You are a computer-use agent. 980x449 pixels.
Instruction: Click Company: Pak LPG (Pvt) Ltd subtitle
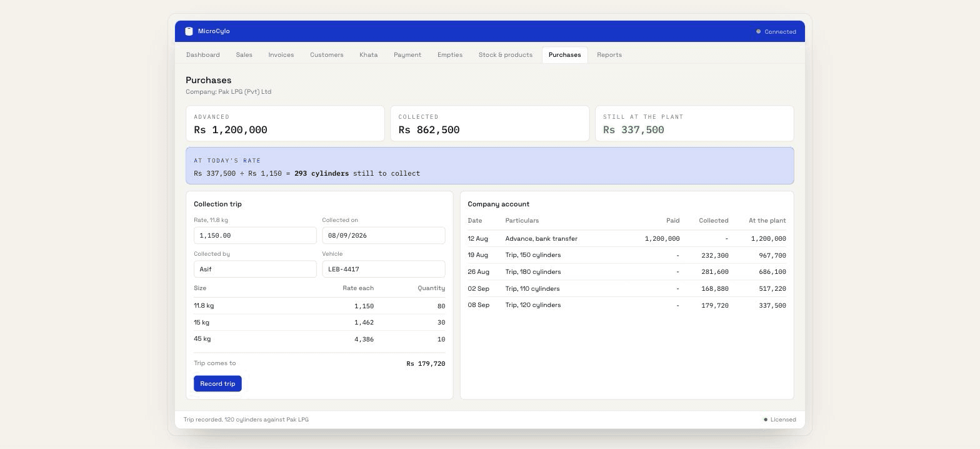229,92
